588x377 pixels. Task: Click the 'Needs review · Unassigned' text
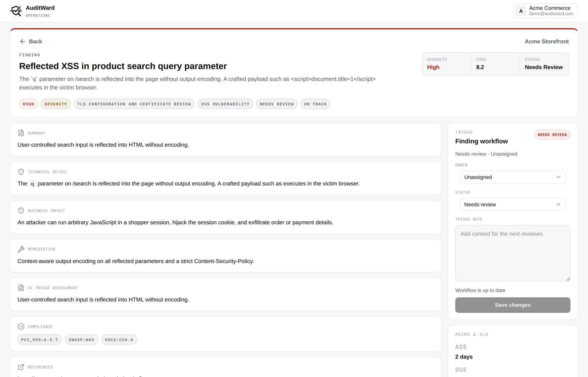click(486, 154)
